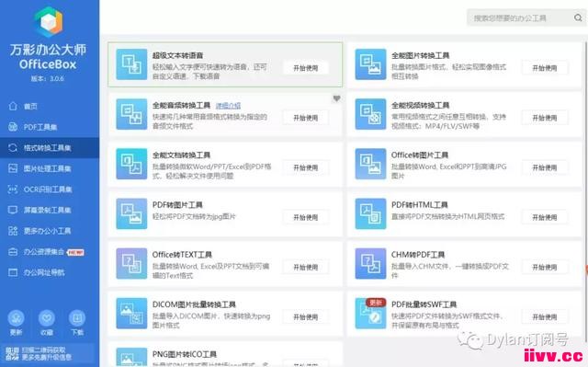Click the 全能视频转换工具 title text
The image size is (588, 367).
421,106
